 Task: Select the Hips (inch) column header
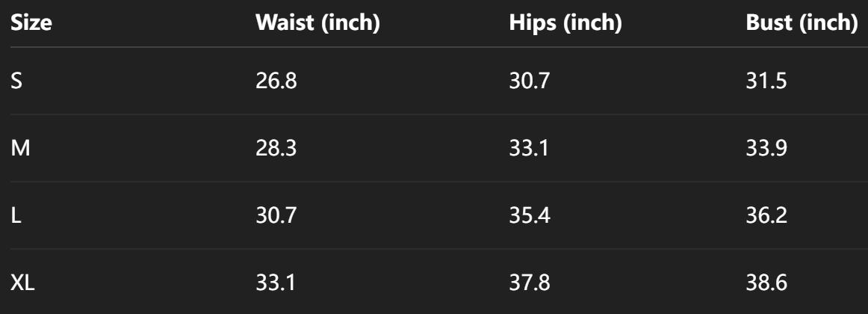(x=565, y=23)
